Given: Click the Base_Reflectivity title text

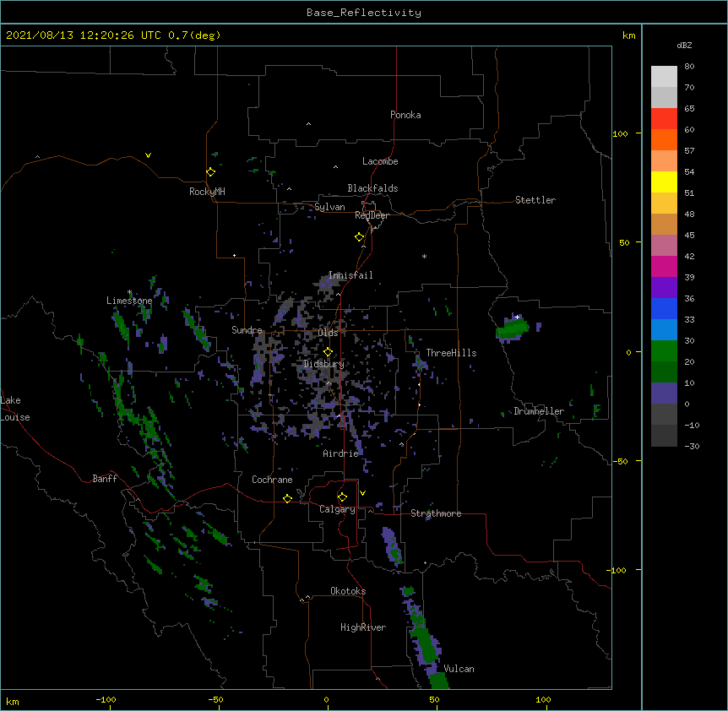Looking at the screenshot, I should [x=364, y=13].
